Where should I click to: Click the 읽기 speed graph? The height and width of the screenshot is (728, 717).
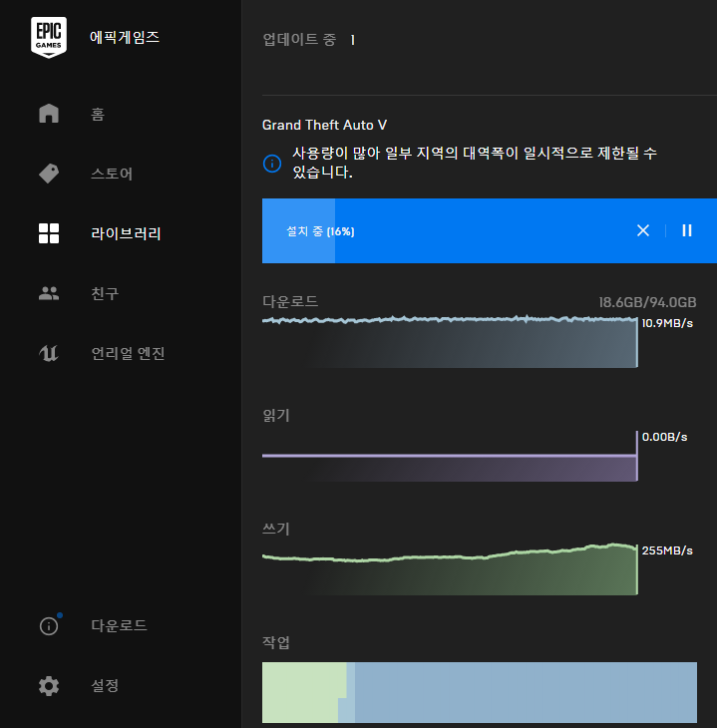tap(450, 456)
